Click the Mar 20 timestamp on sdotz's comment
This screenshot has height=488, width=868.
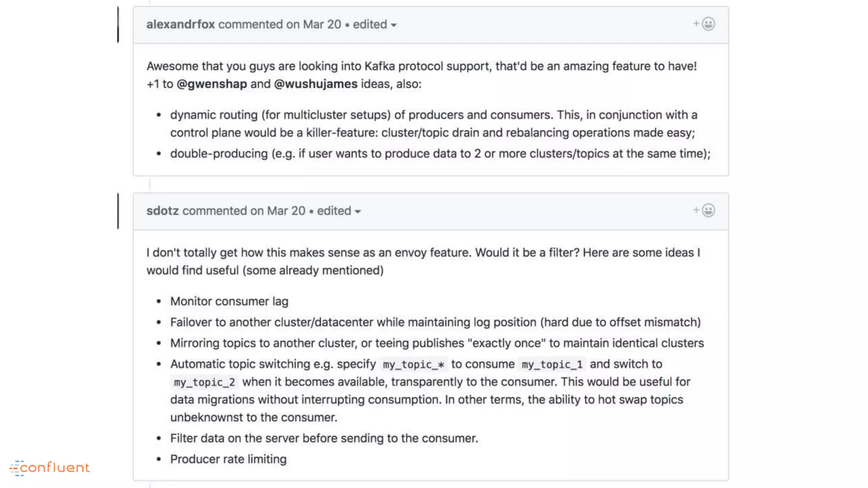[x=286, y=211]
